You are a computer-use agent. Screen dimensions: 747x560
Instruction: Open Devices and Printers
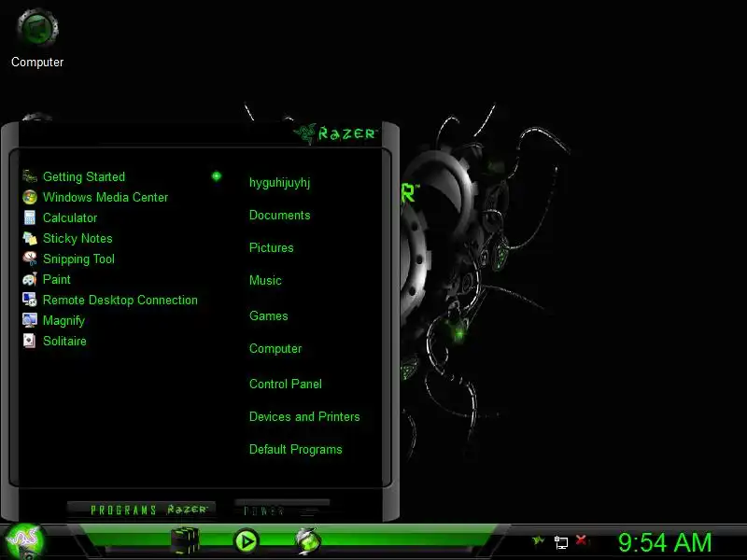pyautogui.click(x=304, y=416)
